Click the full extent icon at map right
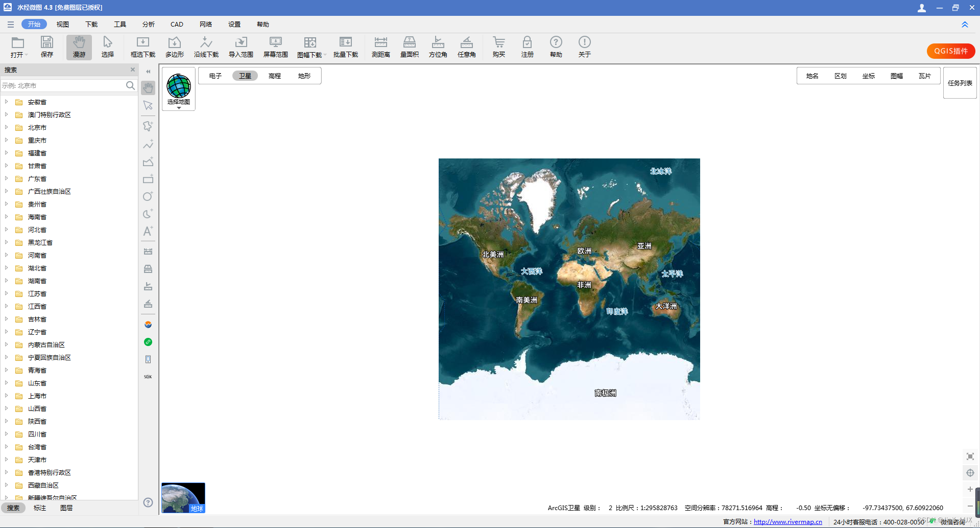 tap(970, 456)
